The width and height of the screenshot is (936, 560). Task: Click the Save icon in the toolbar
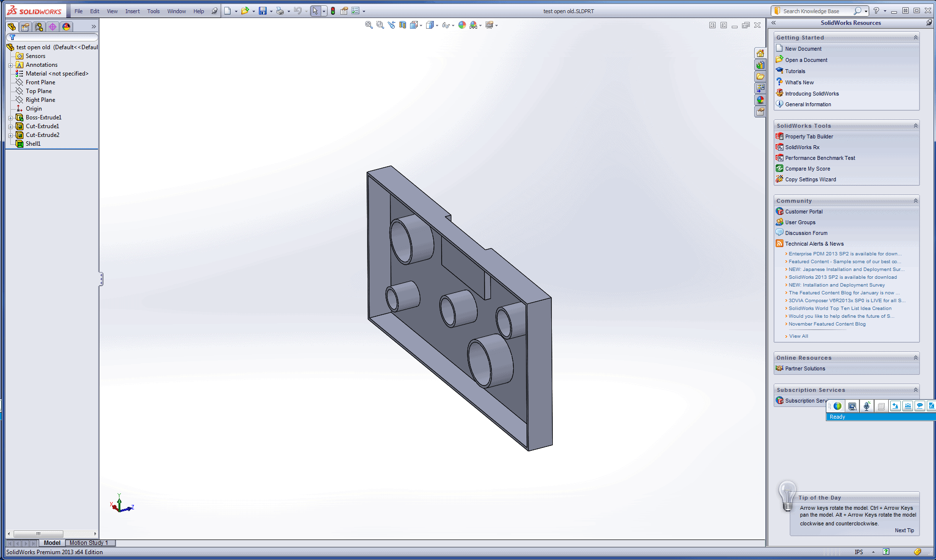(x=263, y=11)
